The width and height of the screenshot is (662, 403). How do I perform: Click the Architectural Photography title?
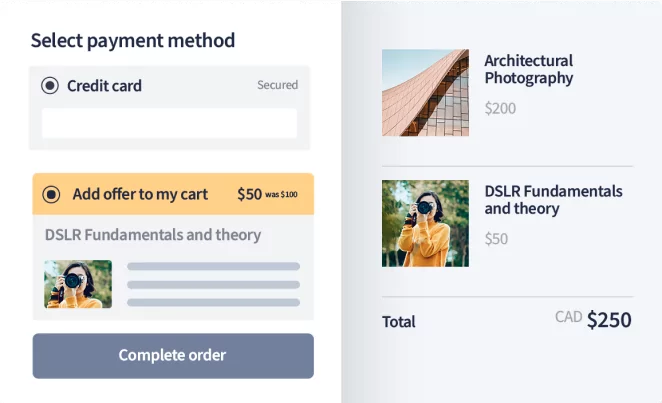click(x=529, y=69)
